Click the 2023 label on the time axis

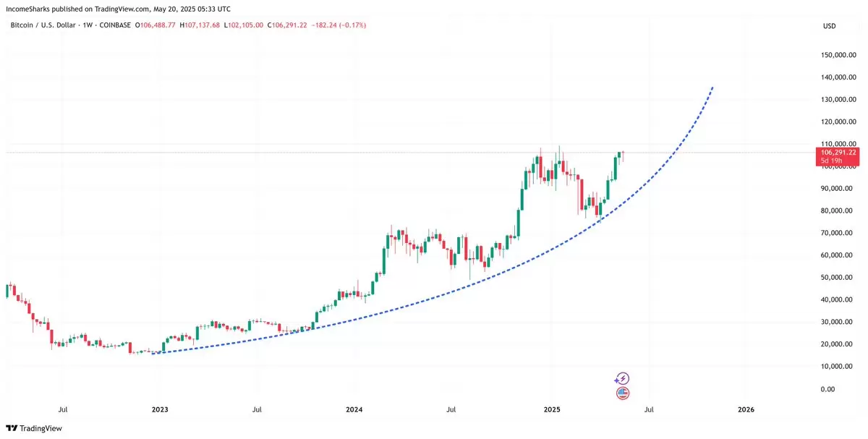coord(160,409)
